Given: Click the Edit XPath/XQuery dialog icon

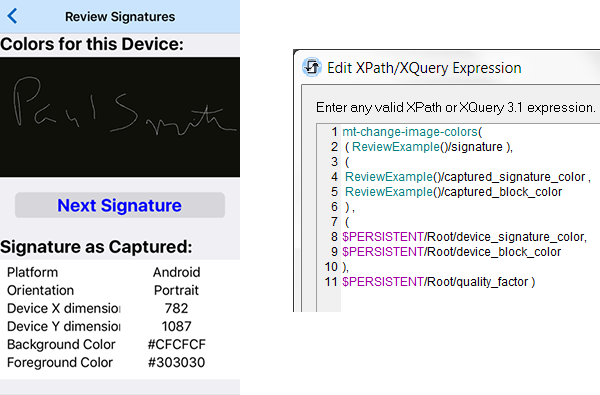Looking at the screenshot, I should (x=311, y=67).
